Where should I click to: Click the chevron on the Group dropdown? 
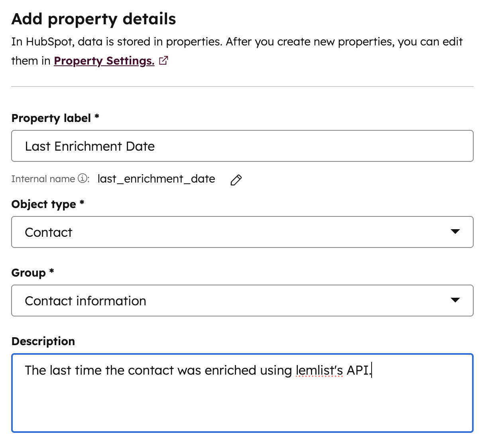[455, 301]
